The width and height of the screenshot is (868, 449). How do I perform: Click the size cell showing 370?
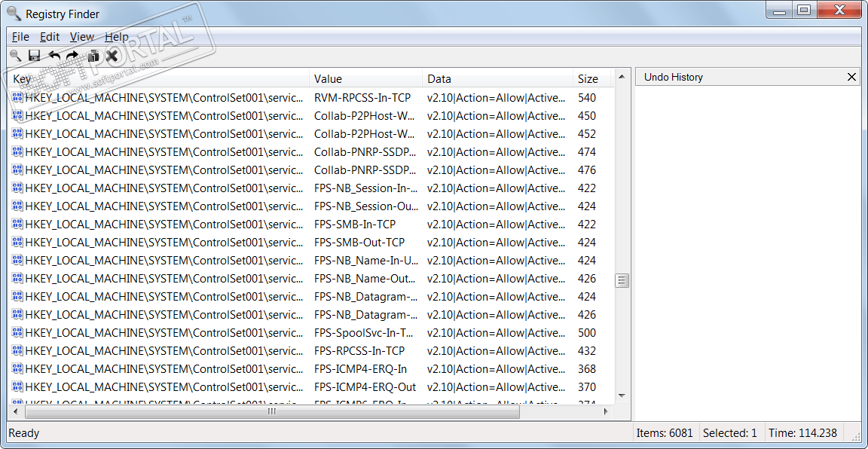click(x=587, y=387)
